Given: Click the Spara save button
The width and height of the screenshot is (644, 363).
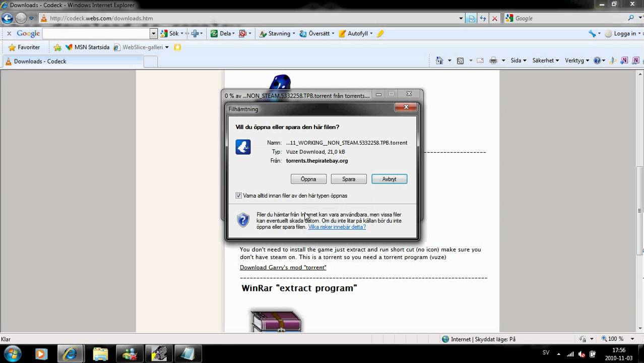Looking at the screenshot, I should click(349, 179).
